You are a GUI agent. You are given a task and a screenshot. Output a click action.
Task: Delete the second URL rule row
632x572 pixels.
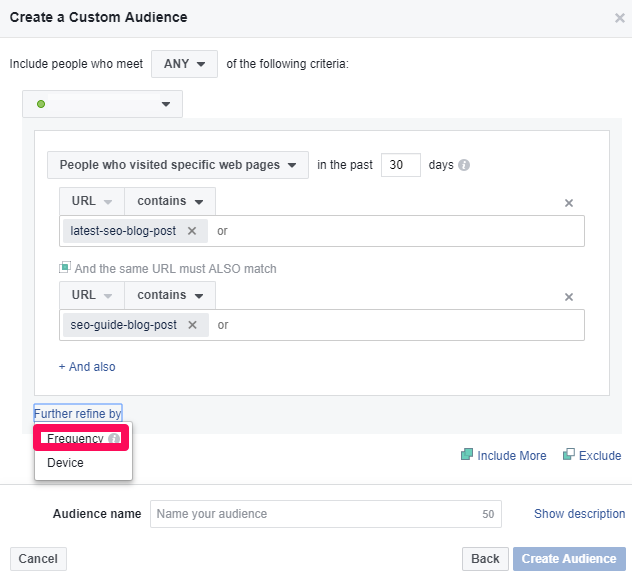(x=569, y=297)
